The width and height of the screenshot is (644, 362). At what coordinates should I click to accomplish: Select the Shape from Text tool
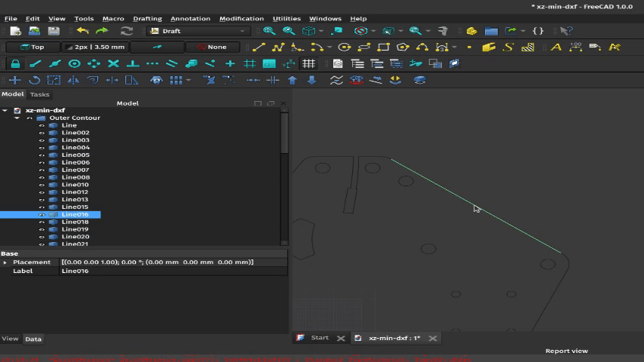[508, 48]
